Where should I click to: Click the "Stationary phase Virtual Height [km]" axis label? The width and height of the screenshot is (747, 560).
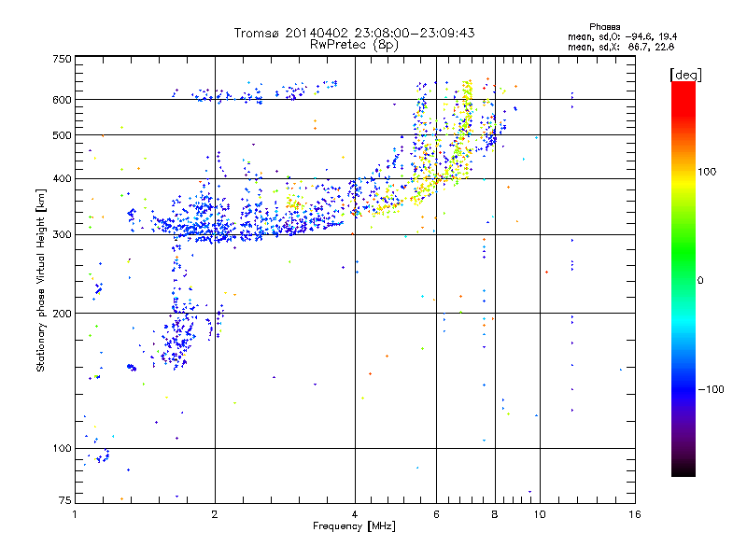point(41,281)
